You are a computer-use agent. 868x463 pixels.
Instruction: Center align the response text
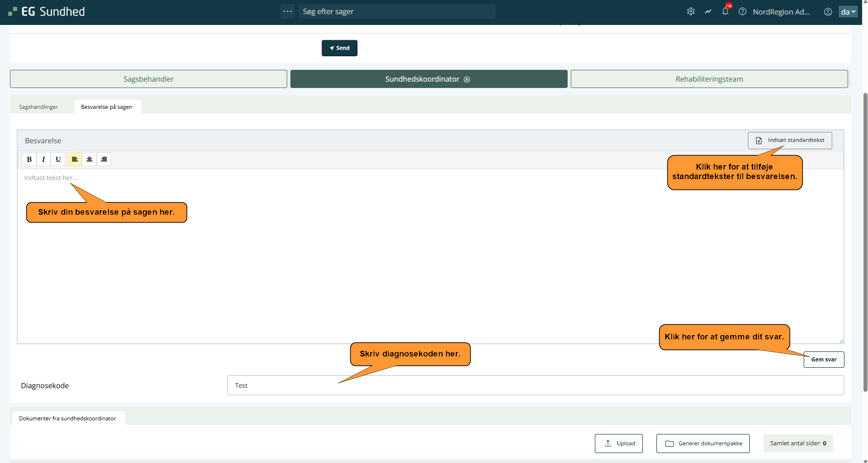[89, 159]
